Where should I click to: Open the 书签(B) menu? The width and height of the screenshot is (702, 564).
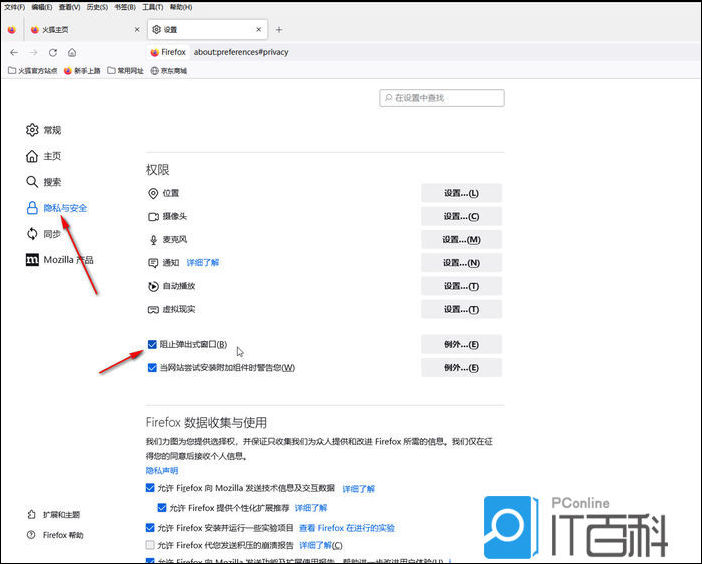coord(125,7)
